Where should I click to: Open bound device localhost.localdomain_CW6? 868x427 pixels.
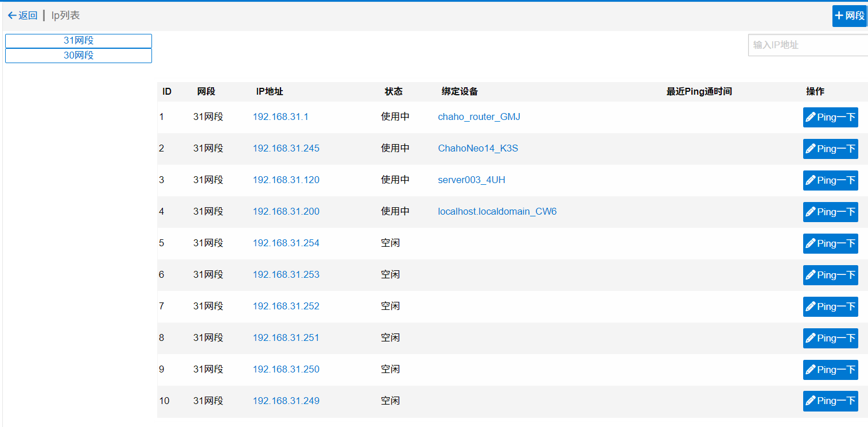[497, 211]
